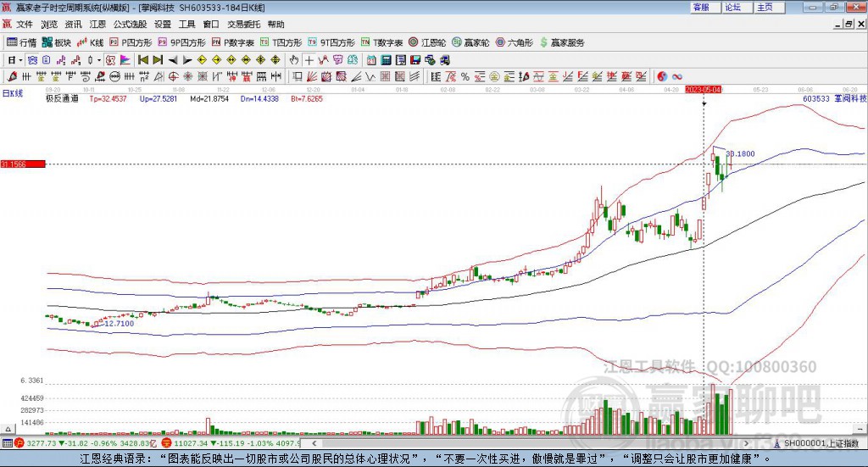Image resolution: width=868 pixels, height=467 pixels.
Task: Open the 9T四方形 tool
Action: tap(331, 42)
